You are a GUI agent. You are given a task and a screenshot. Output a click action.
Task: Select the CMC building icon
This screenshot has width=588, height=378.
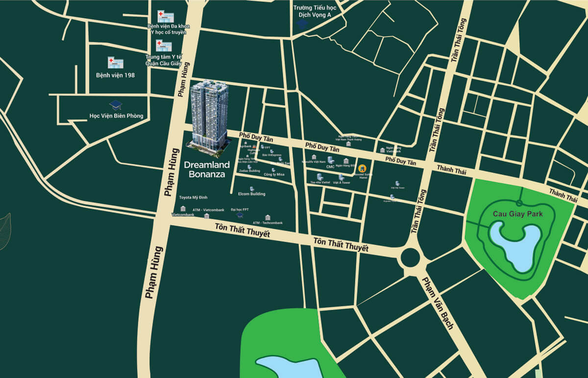(x=330, y=160)
